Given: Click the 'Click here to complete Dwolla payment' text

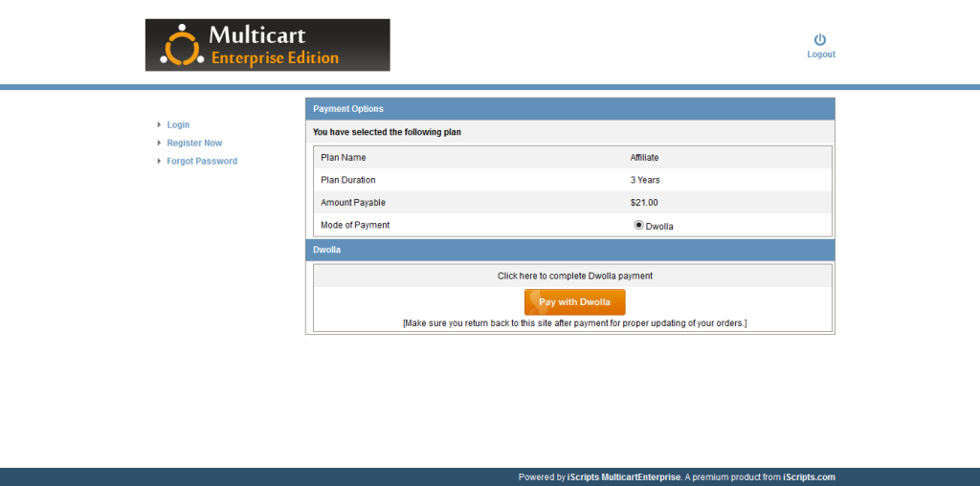Looking at the screenshot, I should tap(574, 276).
